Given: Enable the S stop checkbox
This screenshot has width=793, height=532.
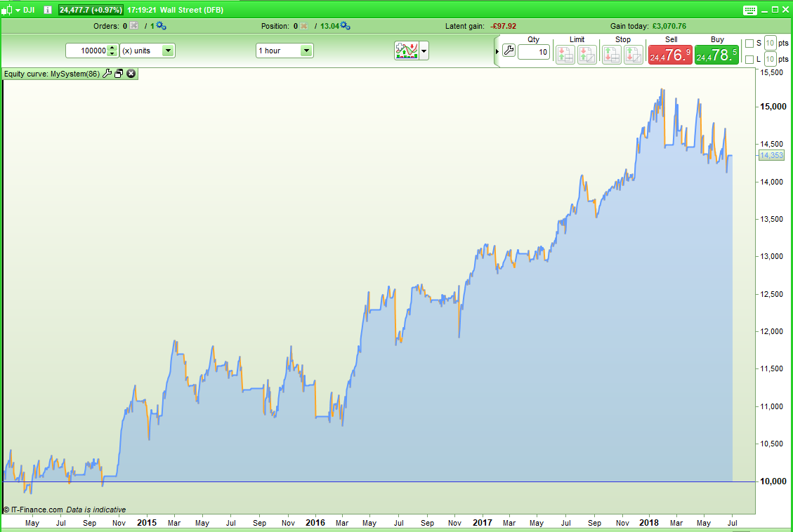Looking at the screenshot, I should tap(749, 44).
